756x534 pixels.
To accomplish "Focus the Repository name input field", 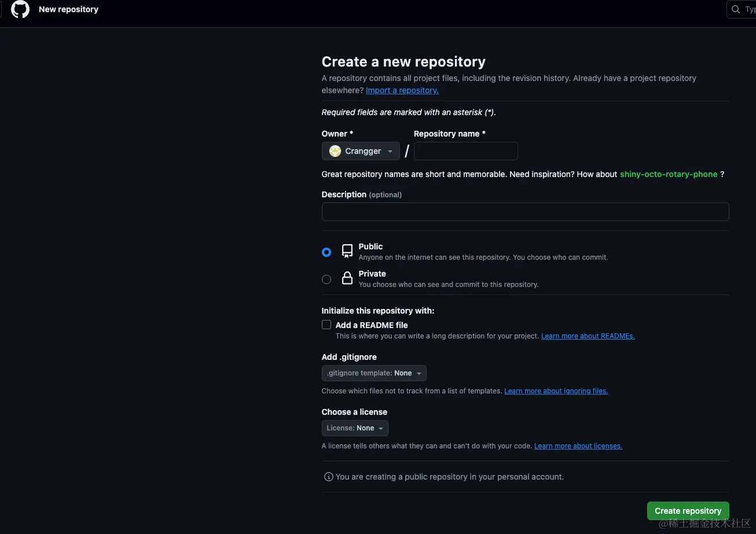I will pyautogui.click(x=465, y=151).
